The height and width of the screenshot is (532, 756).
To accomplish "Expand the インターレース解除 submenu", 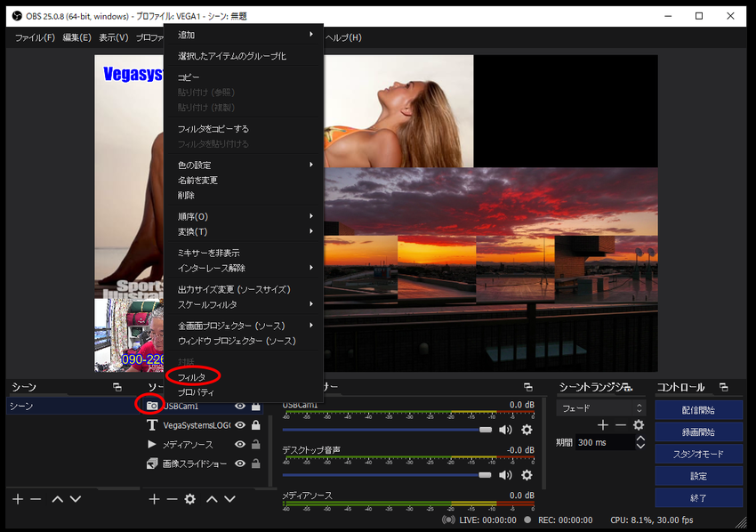I will 244,268.
